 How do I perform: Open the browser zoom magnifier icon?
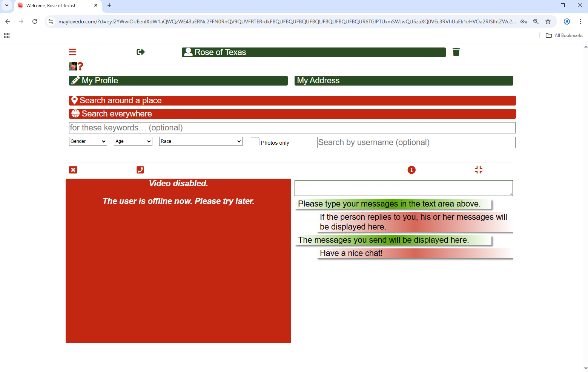click(x=536, y=21)
